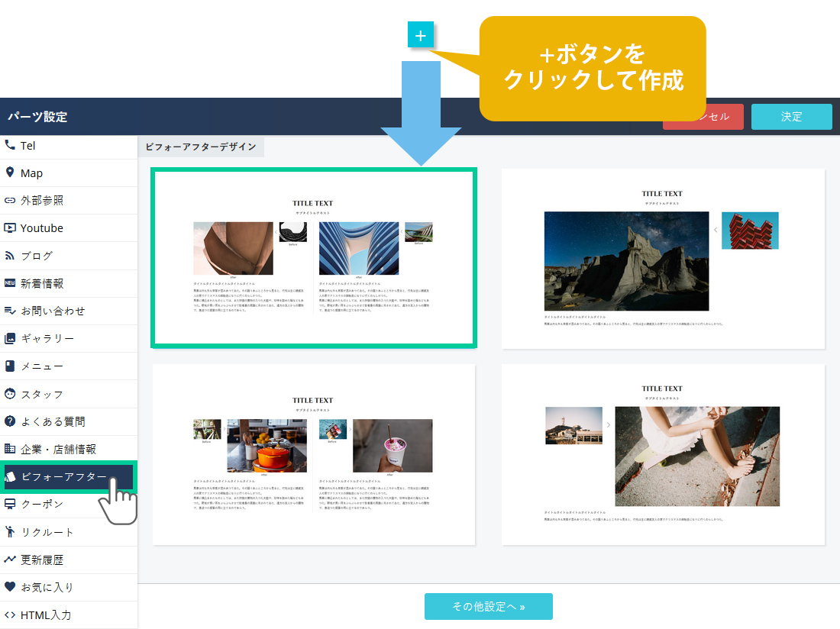The image size is (840, 629).
Task: Open the お問い合わせ menu item
Action: (53, 311)
